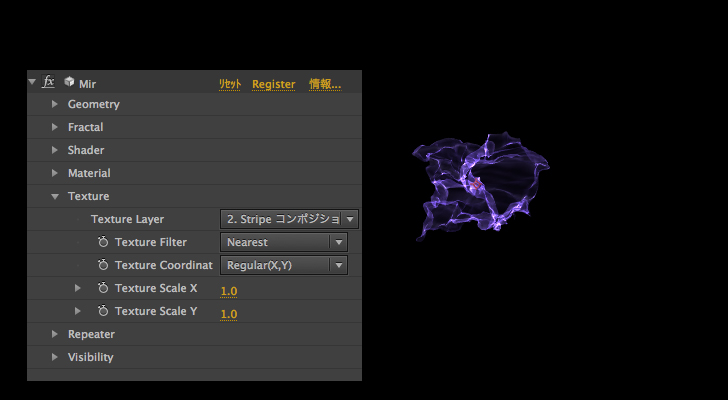
Task: Open the Texture Filter Nearest dropdown
Action: click(x=283, y=242)
